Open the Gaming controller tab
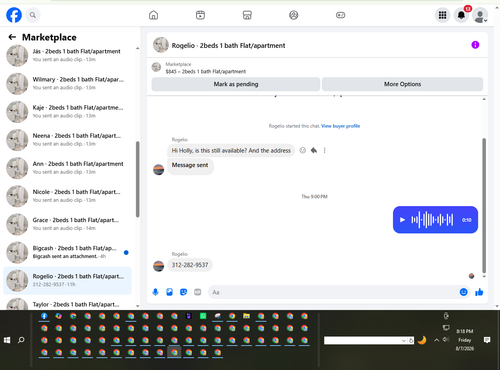 [x=340, y=15]
